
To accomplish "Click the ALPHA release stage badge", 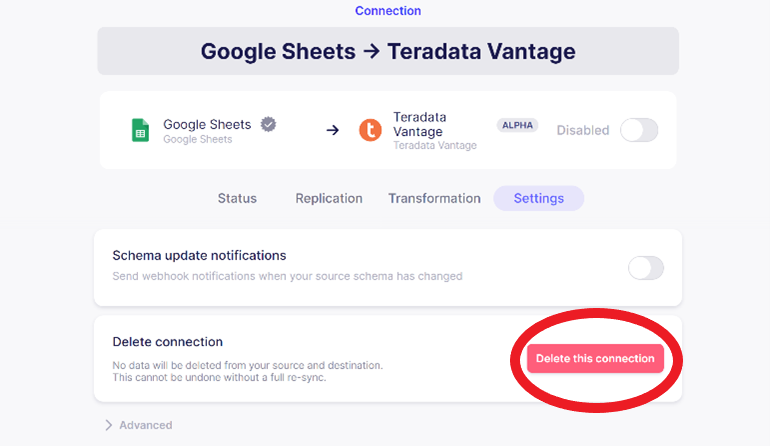I will (517, 125).
